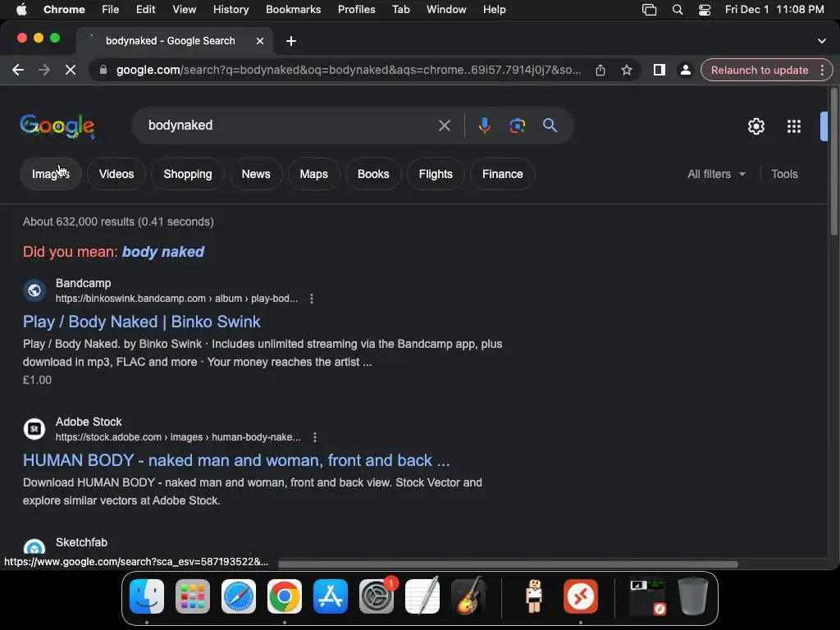This screenshot has width=840, height=630.
Task: Open more options for Adobe Stock result
Action: [x=315, y=437]
